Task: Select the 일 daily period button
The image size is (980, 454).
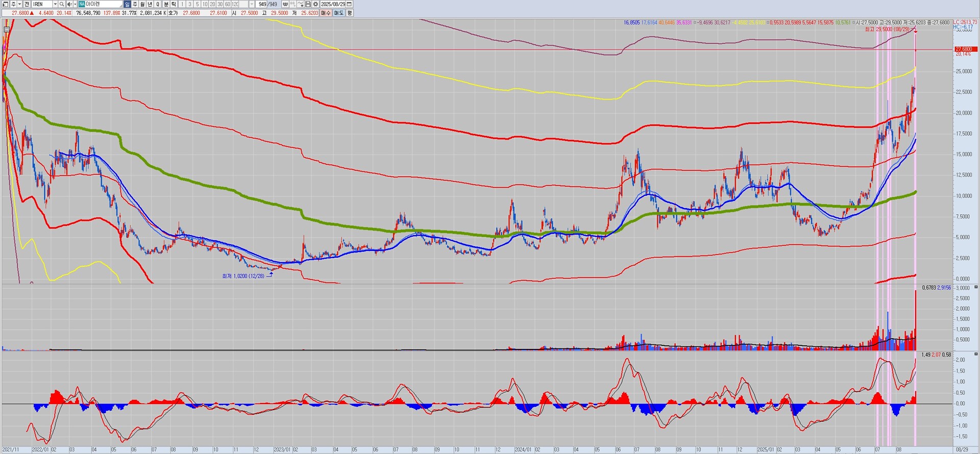Action: pyautogui.click(x=127, y=4)
